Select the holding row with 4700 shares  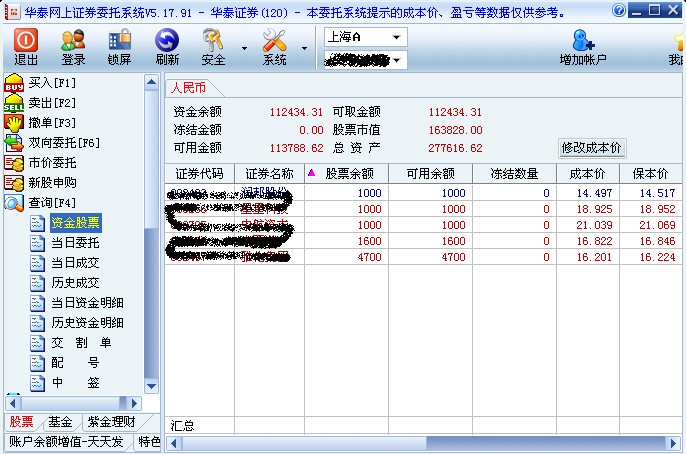pos(423,257)
